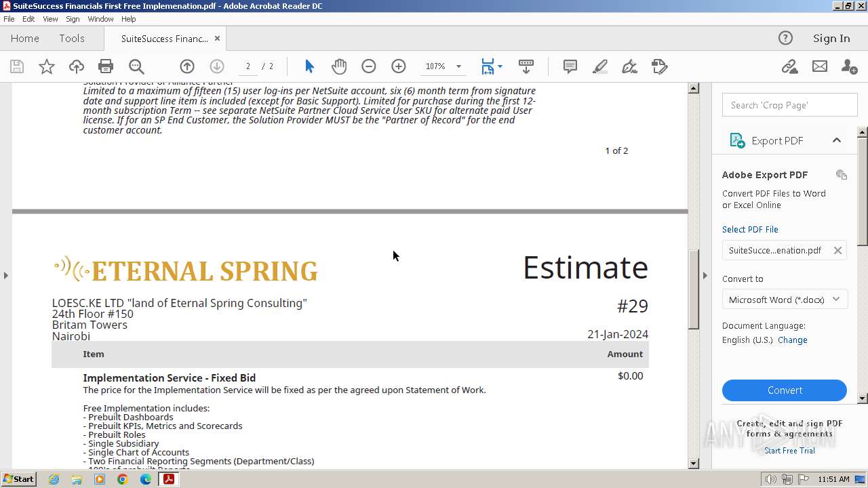Click Sign In
The height and width of the screenshot is (488, 868).
coord(831,38)
